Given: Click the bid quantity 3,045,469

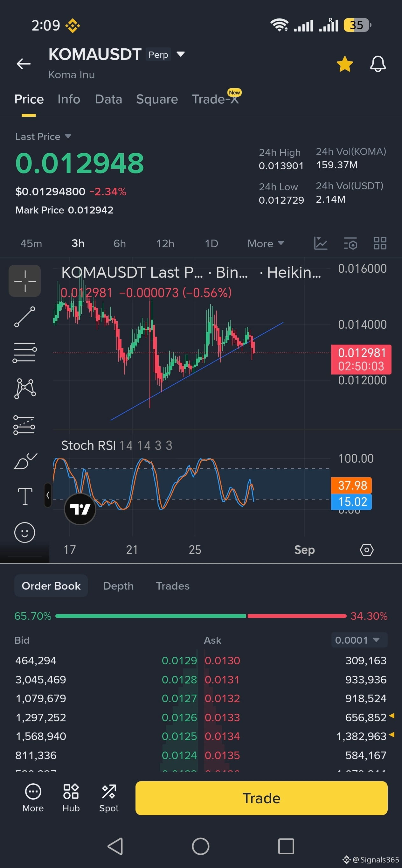Looking at the screenshot, I should tap(41, 679).
